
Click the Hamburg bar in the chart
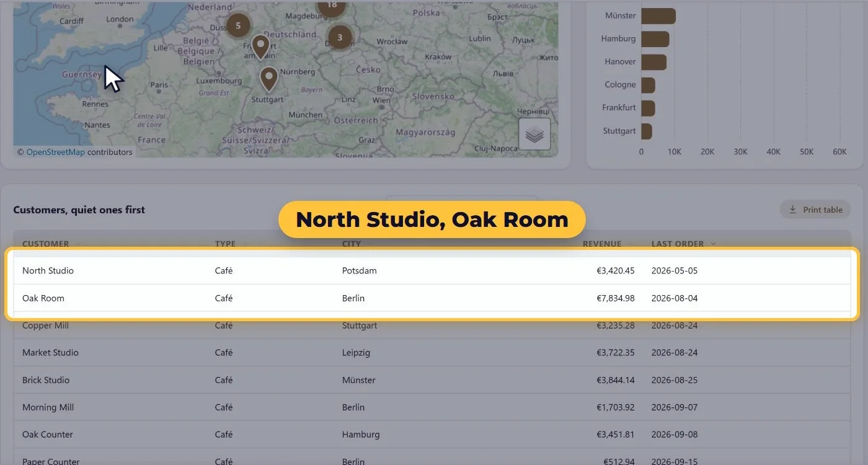click(x=655, y=38)
